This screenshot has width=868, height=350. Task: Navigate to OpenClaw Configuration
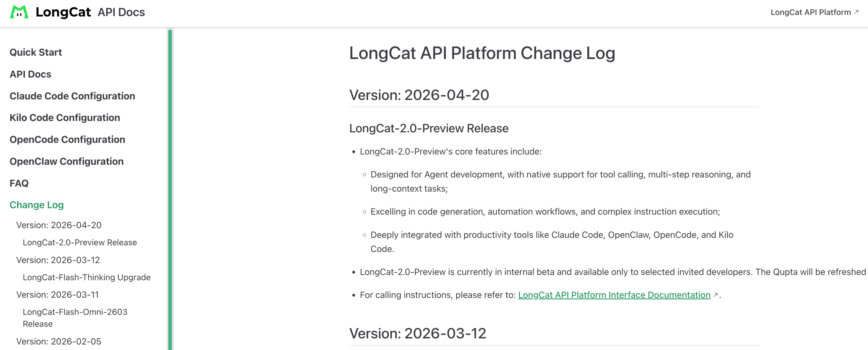click(x=66, y=161)
